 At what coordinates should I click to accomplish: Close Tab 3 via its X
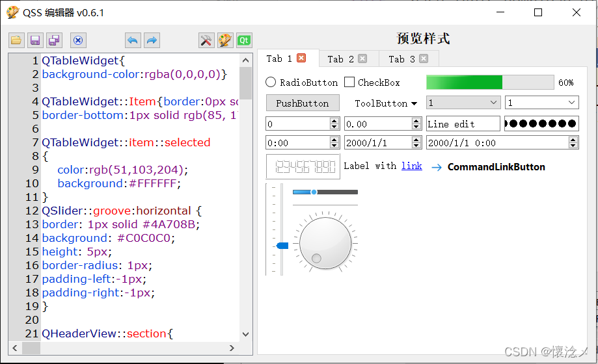point(424,58)
